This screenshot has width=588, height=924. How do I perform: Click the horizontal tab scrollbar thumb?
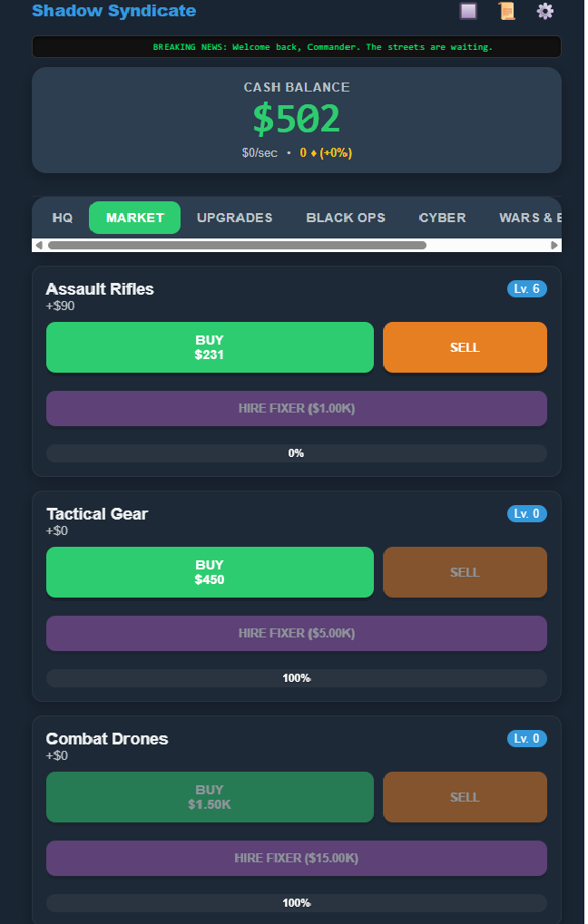click(x=237, y=245)
